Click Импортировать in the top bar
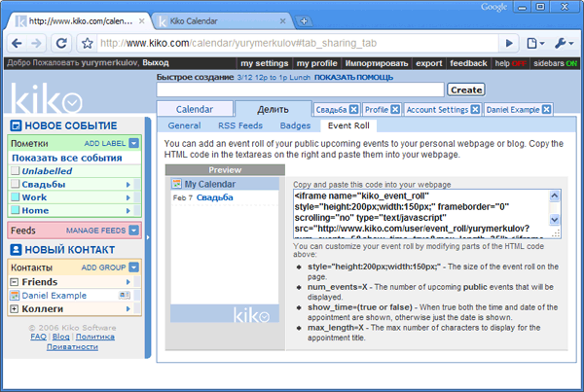The image size is (584, 392). point(377,63)
